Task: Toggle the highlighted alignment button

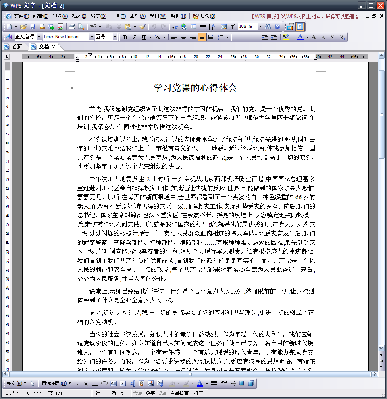Action: pyautogui.click(x=202, y=37)
